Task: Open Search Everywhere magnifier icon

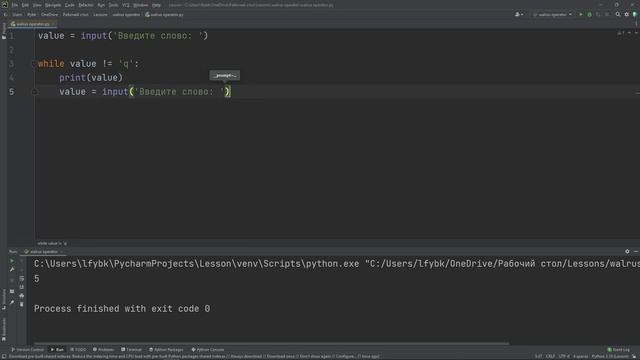Action: tap(618, 14)
